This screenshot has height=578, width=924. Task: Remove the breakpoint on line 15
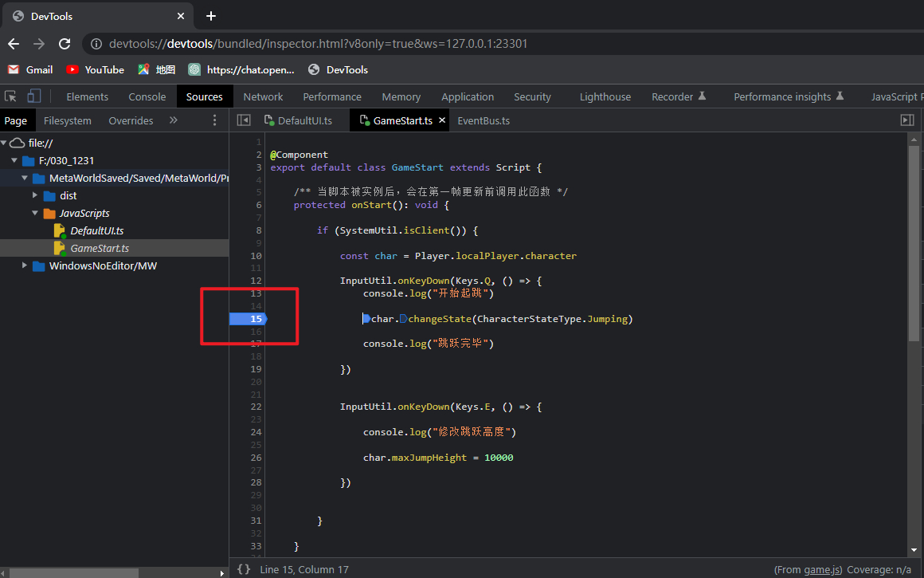tap(248, 318)
